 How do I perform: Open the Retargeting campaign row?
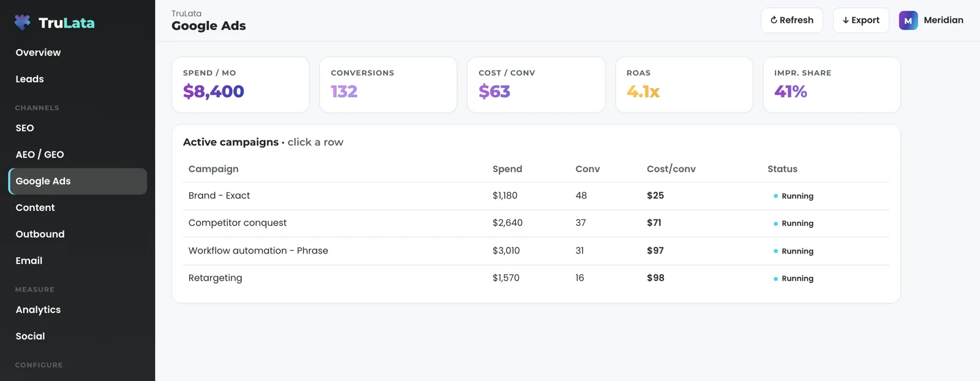tap(536, 278)
